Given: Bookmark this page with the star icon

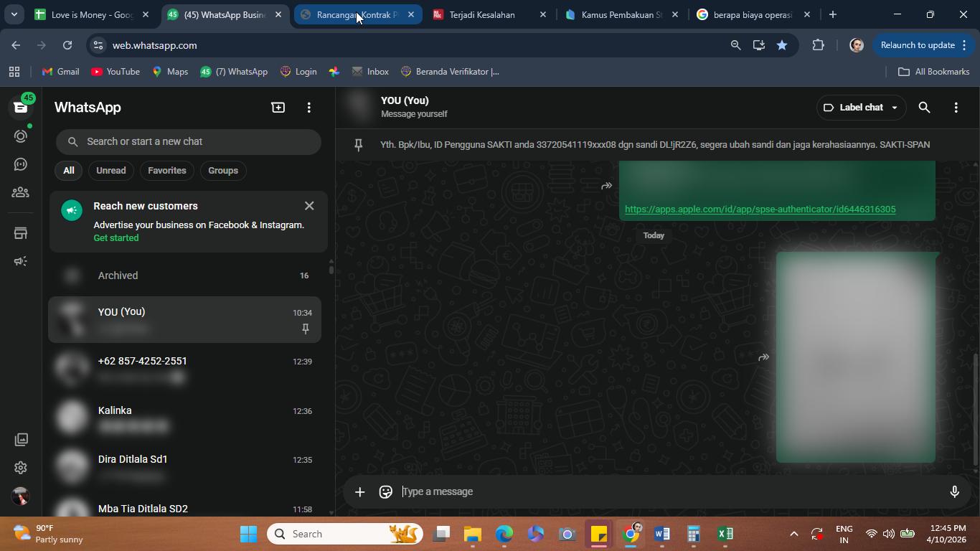Looking at the screenshot, I should 782,45.
